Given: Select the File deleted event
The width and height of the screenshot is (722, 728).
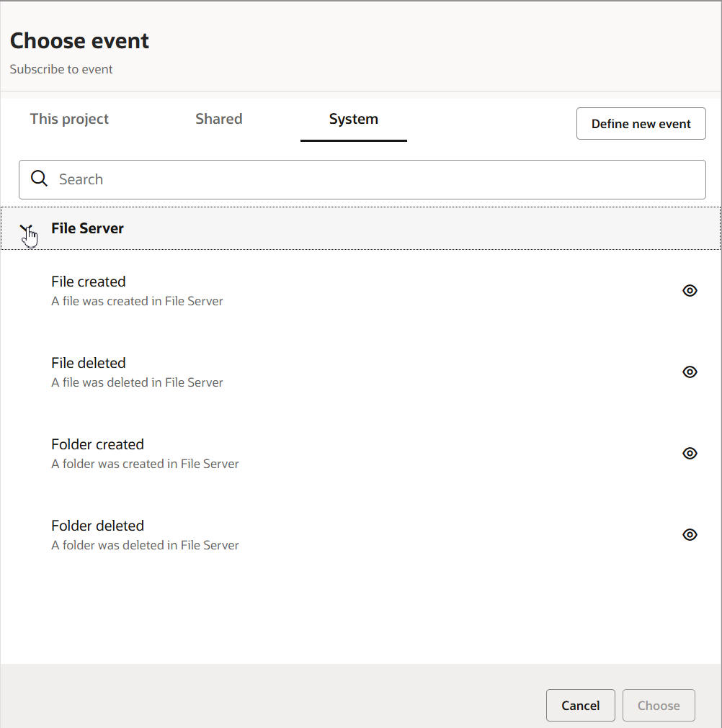Looking at the screenshot, I should pyautogui.click(x=89, y=364).
